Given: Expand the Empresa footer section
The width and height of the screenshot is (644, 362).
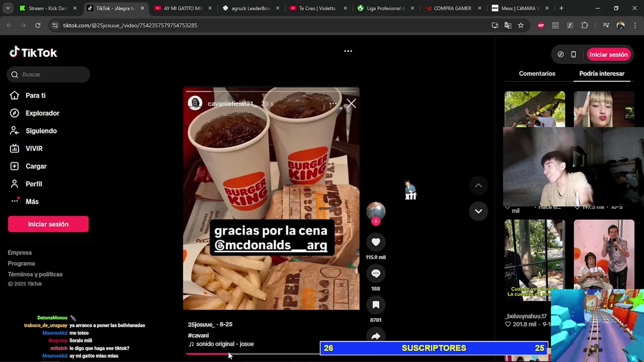Looking at the screenshot, I should (x=20, y=252).
